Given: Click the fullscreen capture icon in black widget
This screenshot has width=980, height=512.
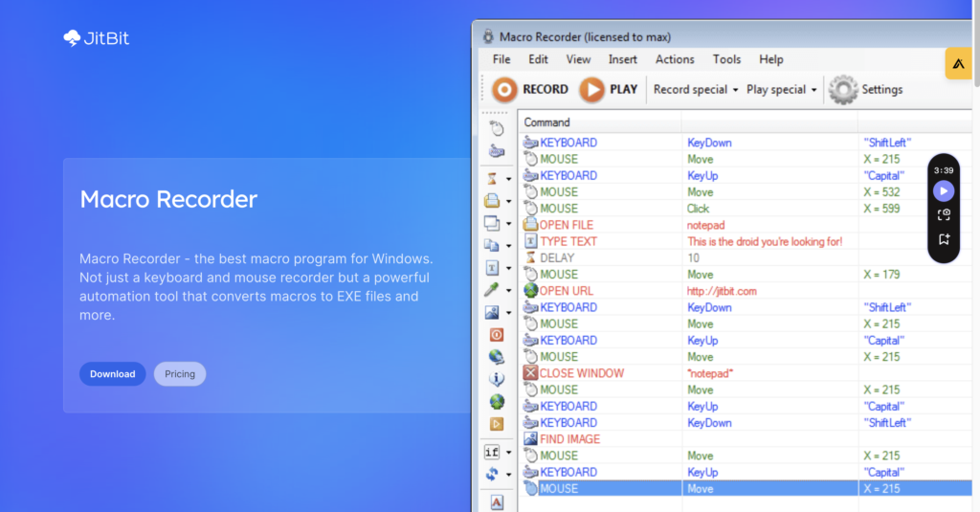Looking at the screenshot, I should point(944,214).
